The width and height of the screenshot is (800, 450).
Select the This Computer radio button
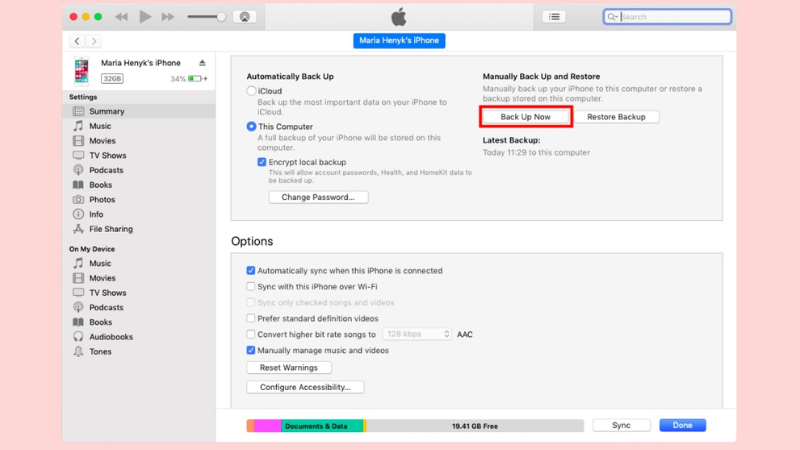click(251, 127)
